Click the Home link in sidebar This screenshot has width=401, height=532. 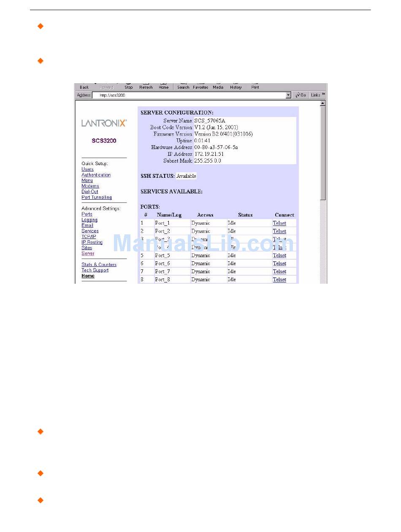(88, 276)
